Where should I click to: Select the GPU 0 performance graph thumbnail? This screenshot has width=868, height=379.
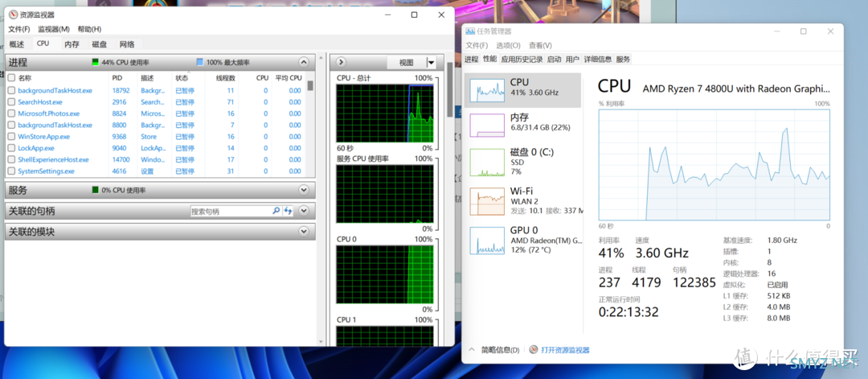point(485,239)
